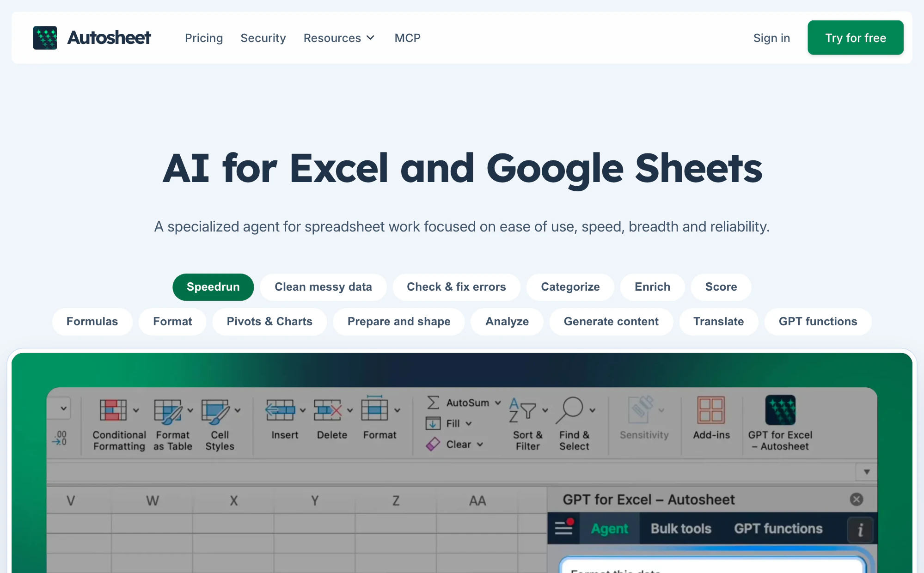The image size is (924, 573).
Task: Switch to the GPT functions sidebar tab
Action: click(x=778, y=528)
